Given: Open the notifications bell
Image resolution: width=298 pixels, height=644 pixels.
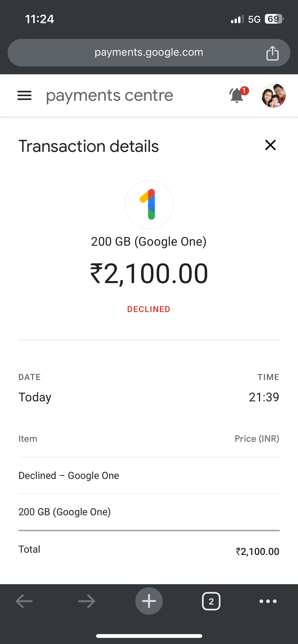Looking at the screenshot, I should click(x=237, y=95).
